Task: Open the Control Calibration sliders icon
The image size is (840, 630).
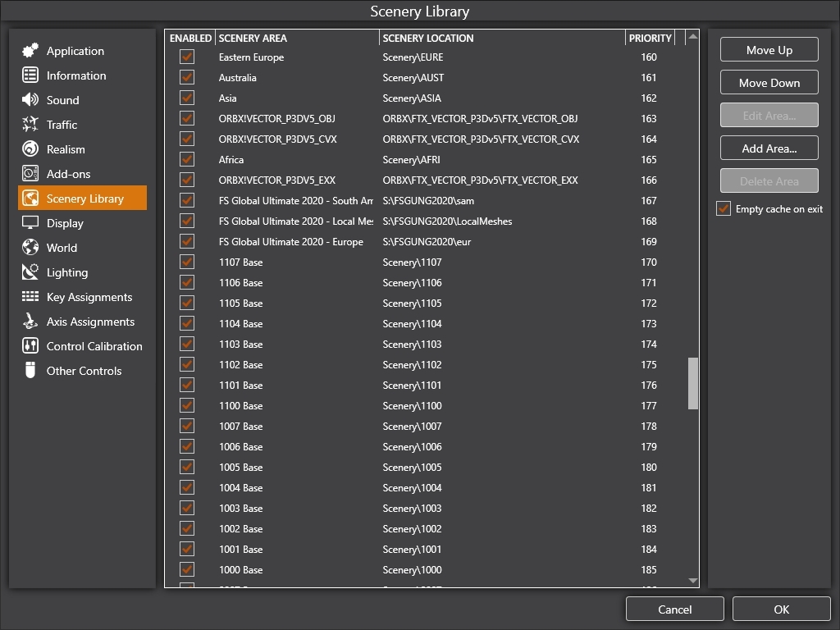Action: (30, 346)
